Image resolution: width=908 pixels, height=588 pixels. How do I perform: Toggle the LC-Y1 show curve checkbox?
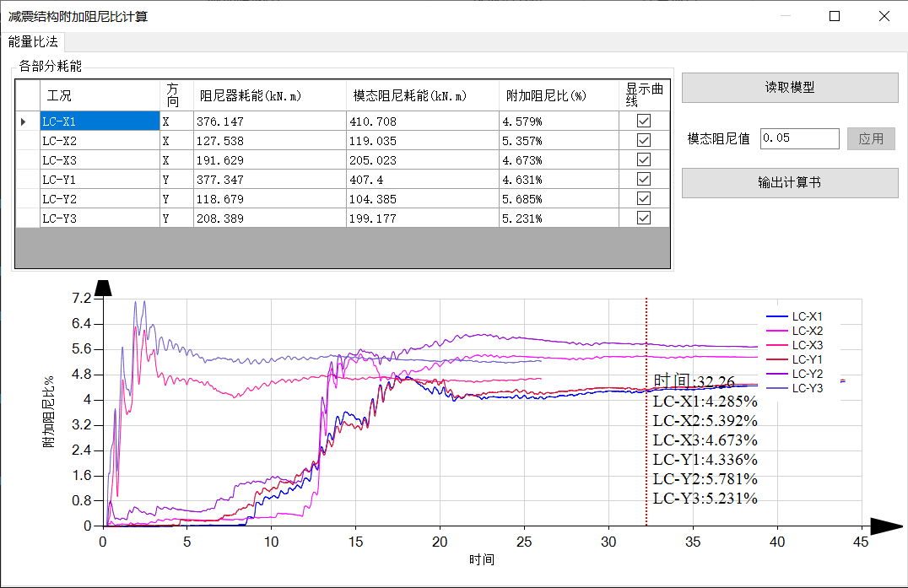point(644,179)
